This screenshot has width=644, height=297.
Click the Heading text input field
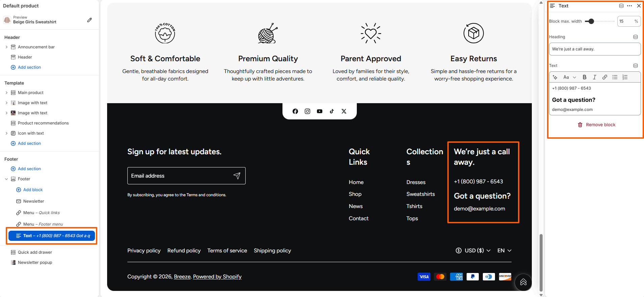point(595,49)
